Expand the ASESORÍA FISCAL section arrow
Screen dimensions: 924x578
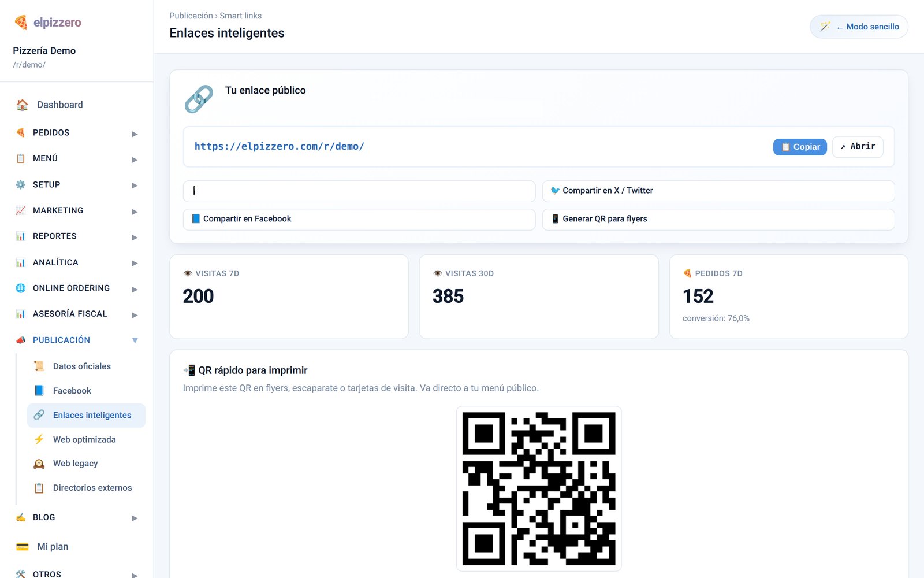coord(135,315)
